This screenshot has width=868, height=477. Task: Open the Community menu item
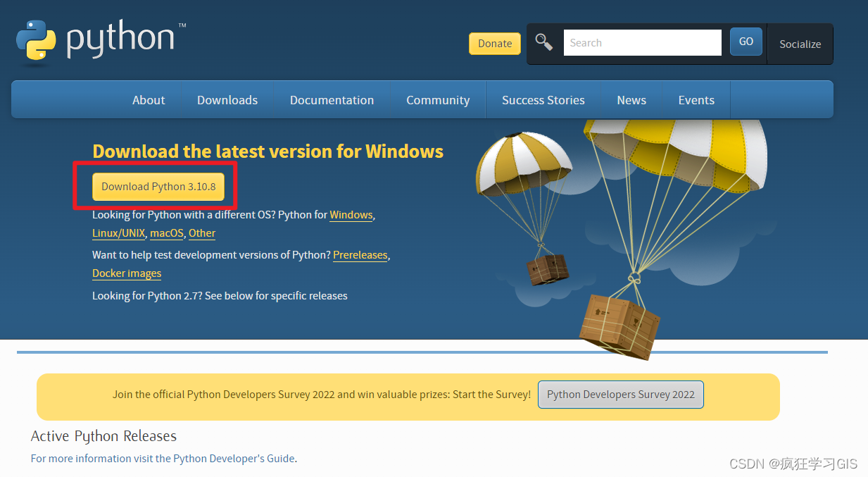438,100
